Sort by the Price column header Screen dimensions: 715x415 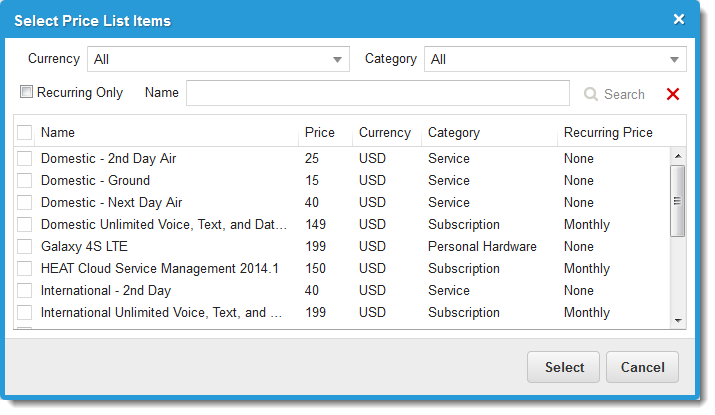320,133
